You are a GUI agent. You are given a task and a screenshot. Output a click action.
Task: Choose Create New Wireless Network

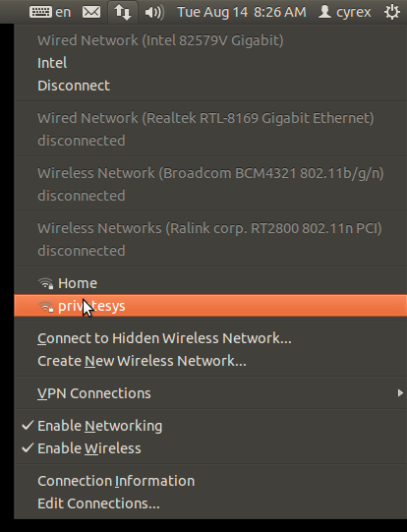point(142,361)
